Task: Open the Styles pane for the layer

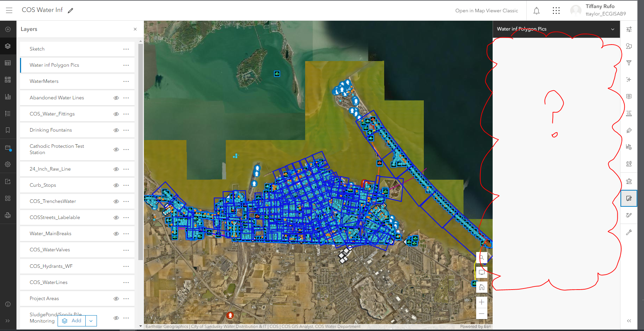Action: click(x=629, y=46)
